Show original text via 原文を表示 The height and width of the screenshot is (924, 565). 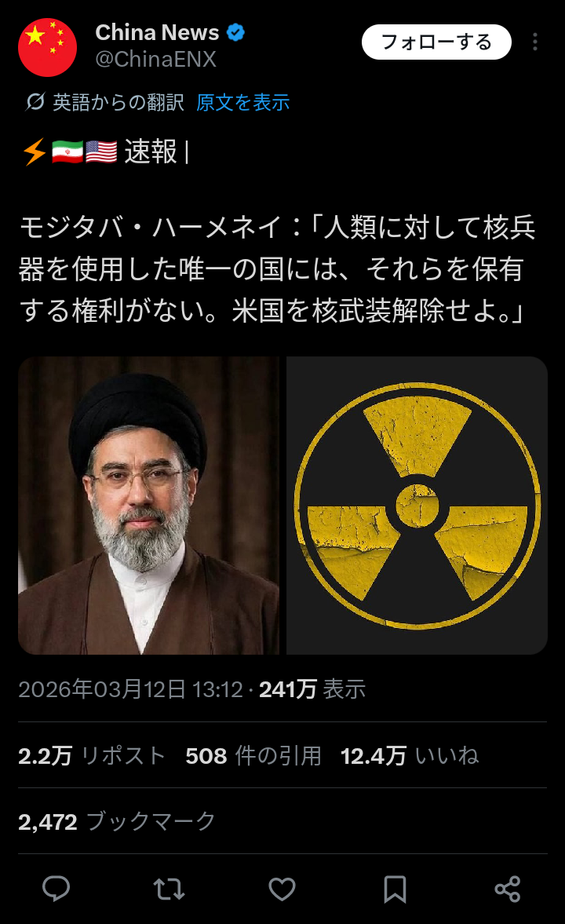(242, 102)
